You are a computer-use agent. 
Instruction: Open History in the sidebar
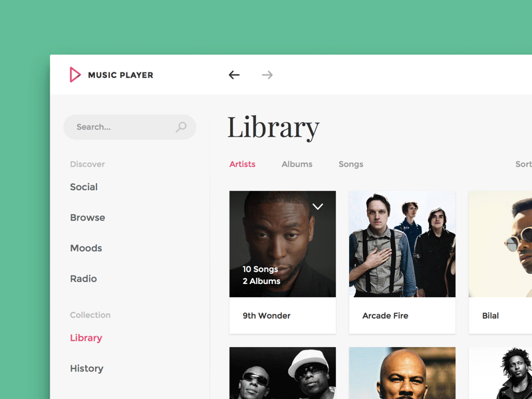[86, 368]
